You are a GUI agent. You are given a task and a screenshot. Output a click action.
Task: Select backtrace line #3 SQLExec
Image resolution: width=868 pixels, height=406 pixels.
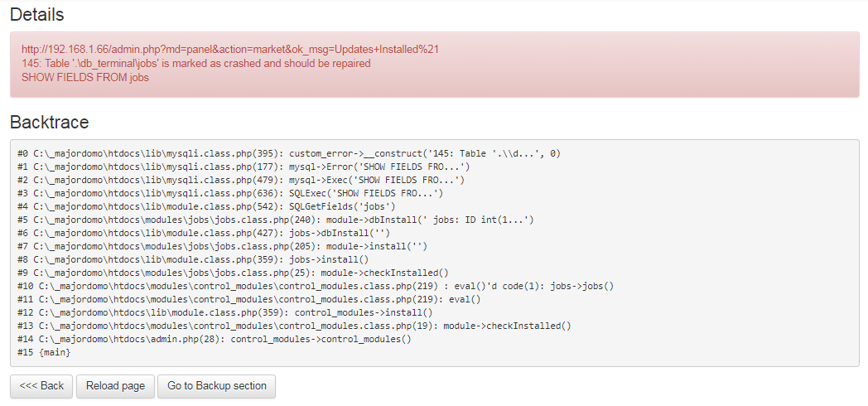230,193
